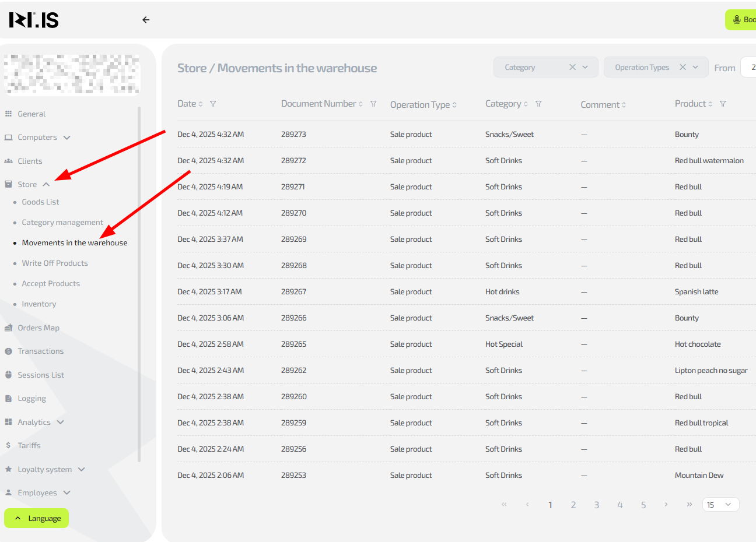Go to Write Off Products page
756x542 pixels.
(x=55, y=263)
